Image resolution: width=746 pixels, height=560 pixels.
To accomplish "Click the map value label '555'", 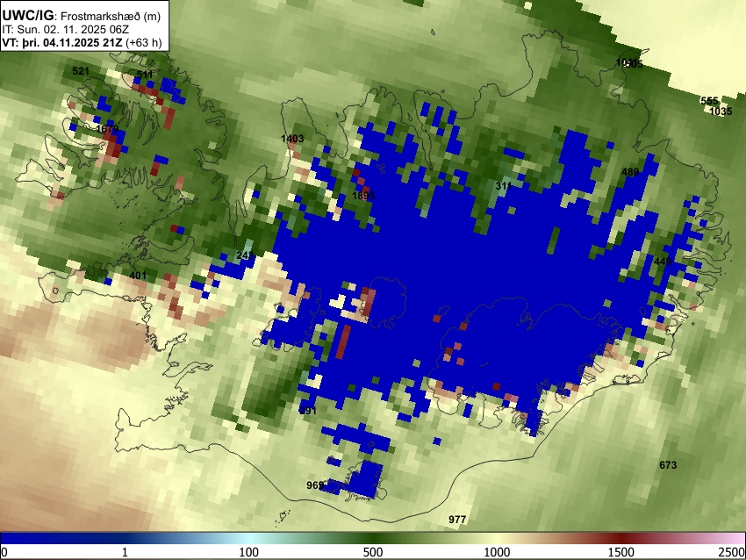I will click(709, 101).
